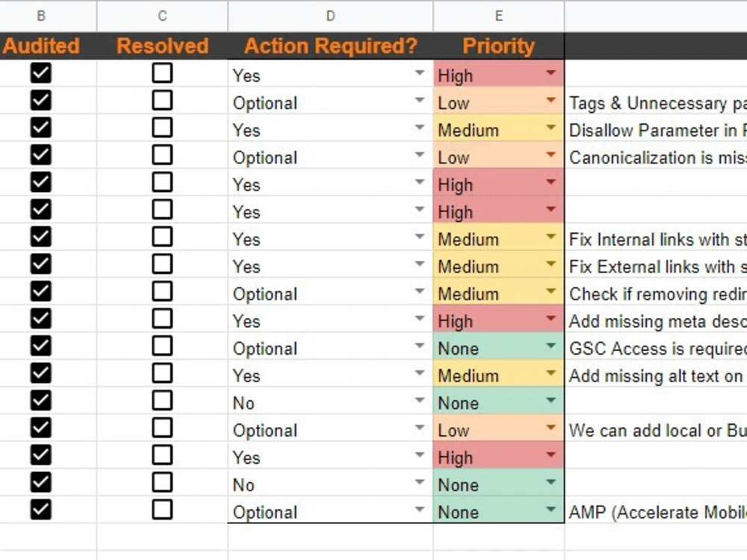
Task: Toggle Resolved checkbox in 'We can add local' row
Action: coord(162,428)
